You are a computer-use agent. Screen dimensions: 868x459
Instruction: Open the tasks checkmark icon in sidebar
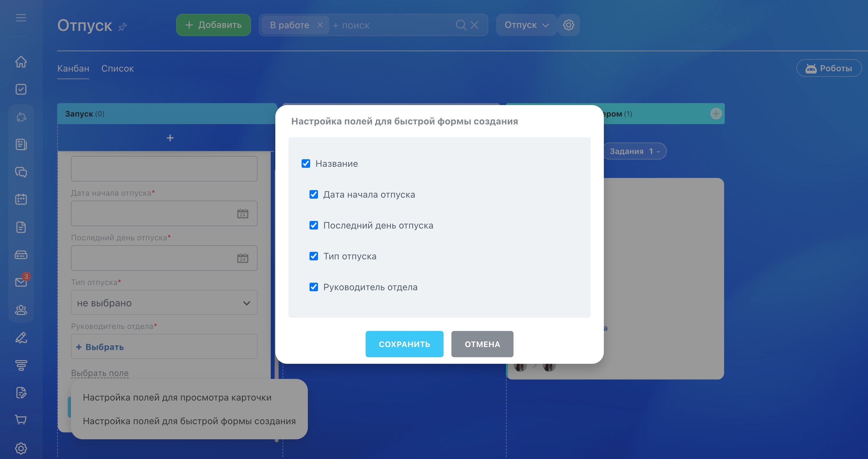coord(21,89)
